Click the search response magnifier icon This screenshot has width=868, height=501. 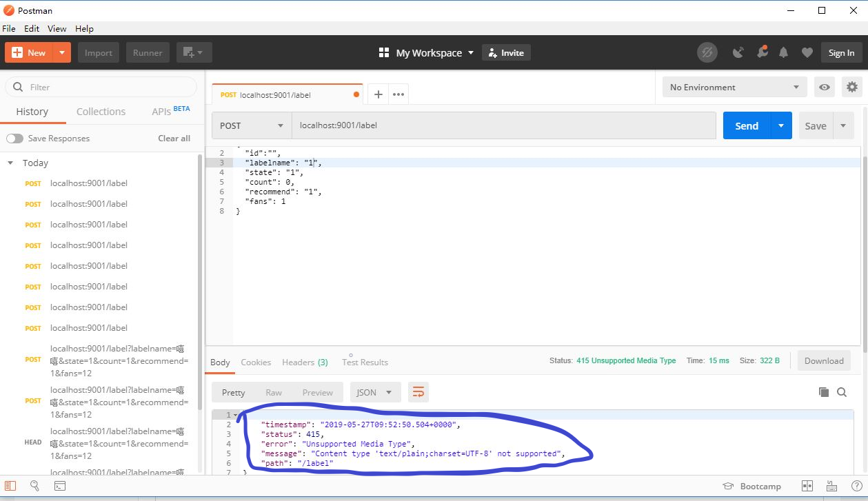pyautogui.click(x=842, y=392)
